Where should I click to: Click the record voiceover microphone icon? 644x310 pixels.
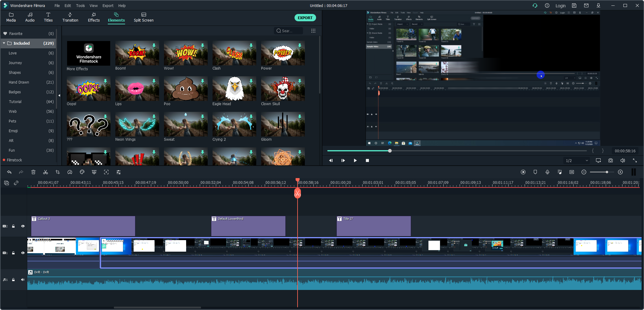(547, 172)
